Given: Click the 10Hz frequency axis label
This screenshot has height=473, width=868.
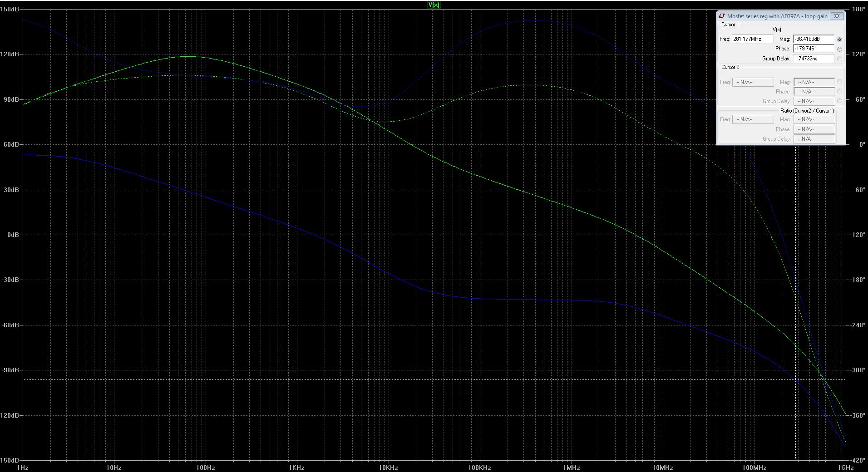Looking at the screenshot, I should coord(114,468).
